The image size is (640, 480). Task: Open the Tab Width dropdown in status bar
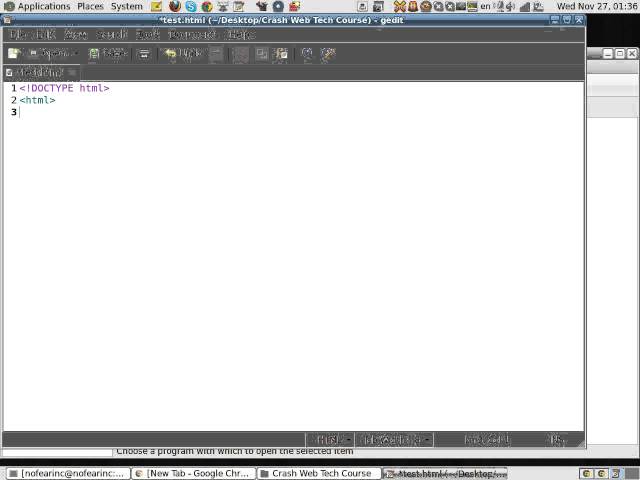pyautogui.click(x=394, y=440)
